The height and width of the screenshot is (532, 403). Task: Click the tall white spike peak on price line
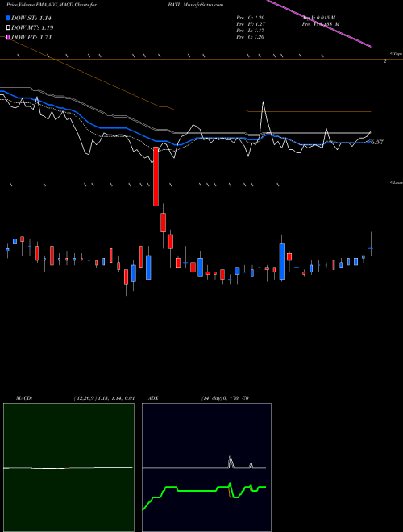coord(264,102)
